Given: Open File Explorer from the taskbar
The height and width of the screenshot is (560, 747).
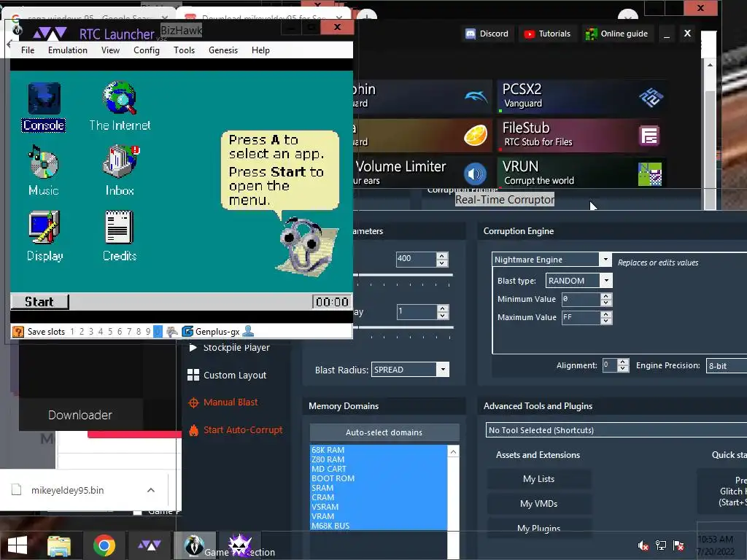Looking at the screenshot, I should 59,545.
